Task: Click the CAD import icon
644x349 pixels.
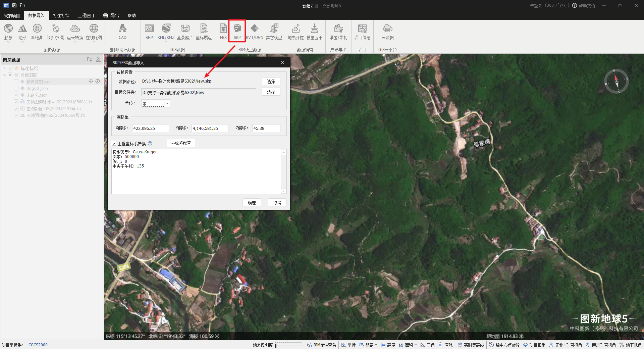Action: point(122,32)
